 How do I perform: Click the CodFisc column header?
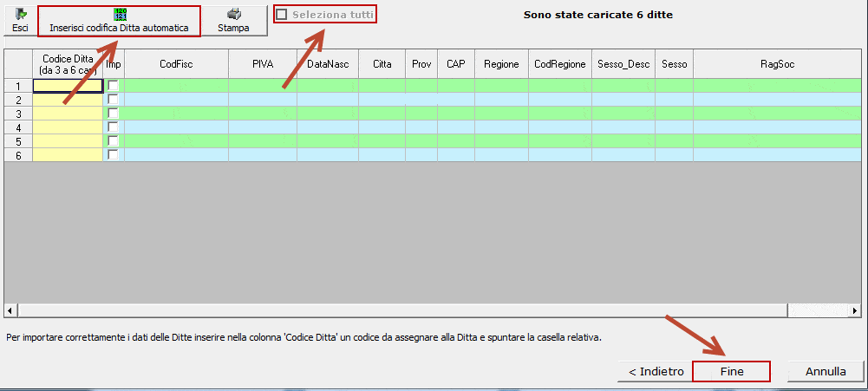(x=176, y=64)
